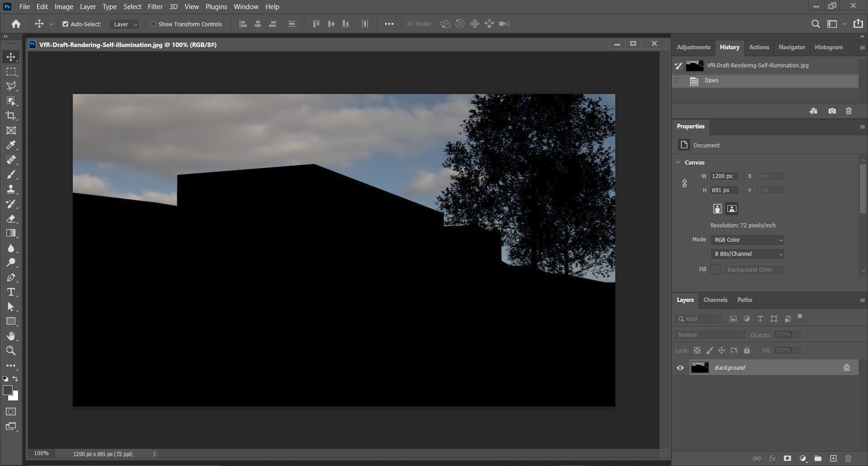Open the new fill or adjustment layer menu

[x=803, y=458]
